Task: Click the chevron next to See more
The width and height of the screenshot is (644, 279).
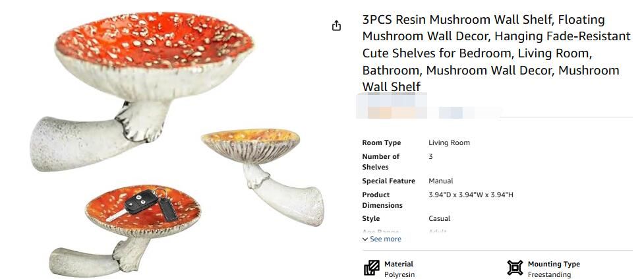Action: pyautogui.click(x=366, y=239)
